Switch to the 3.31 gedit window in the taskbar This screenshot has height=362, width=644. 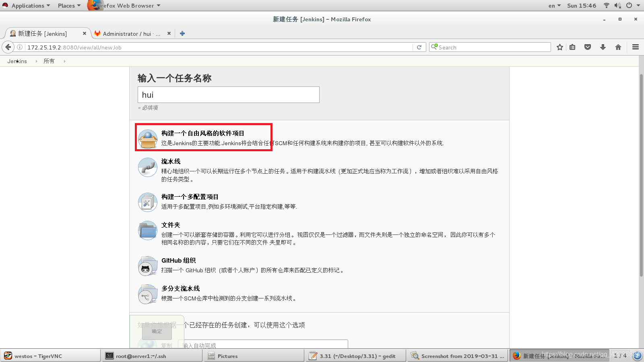click(356, 356)
